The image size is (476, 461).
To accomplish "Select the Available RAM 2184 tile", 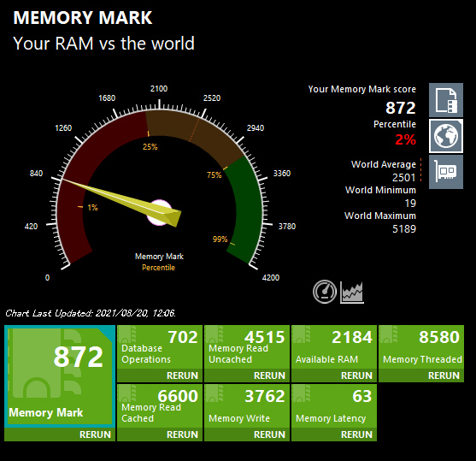I will pos(334,347).
